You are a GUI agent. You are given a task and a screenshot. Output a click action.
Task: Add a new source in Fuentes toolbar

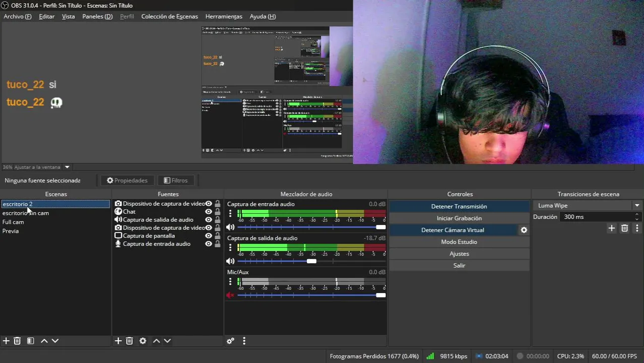tap(118, 341)
